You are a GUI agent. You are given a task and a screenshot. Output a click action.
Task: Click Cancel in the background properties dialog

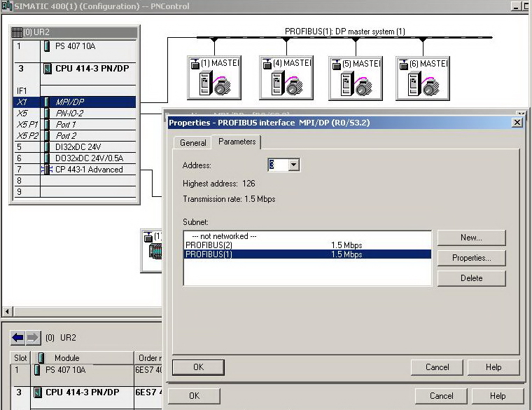pyautogui.click(x=441, y=396)
